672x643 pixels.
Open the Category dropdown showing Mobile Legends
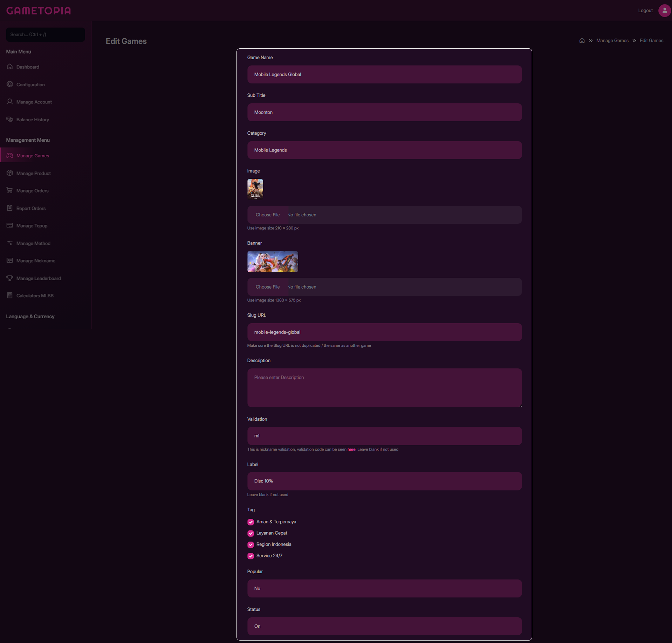tap(384, 150)
